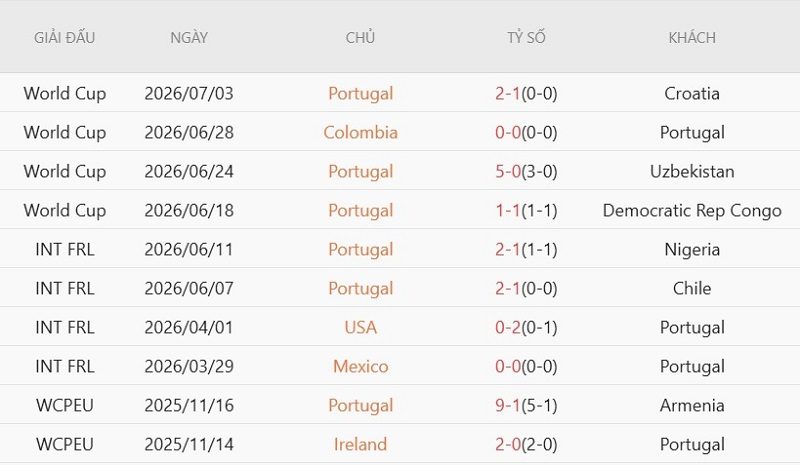Click the Croatia away team name

[x=692, y=93]
